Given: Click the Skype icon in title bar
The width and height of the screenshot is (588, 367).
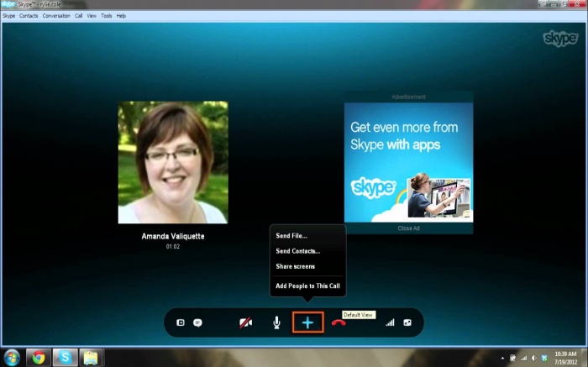Looking at the screenshot, I should point(8,4).
